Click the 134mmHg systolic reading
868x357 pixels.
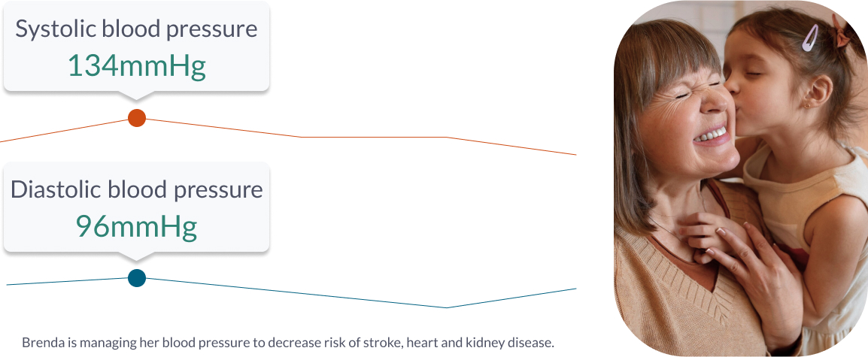(x=136, y=65)
